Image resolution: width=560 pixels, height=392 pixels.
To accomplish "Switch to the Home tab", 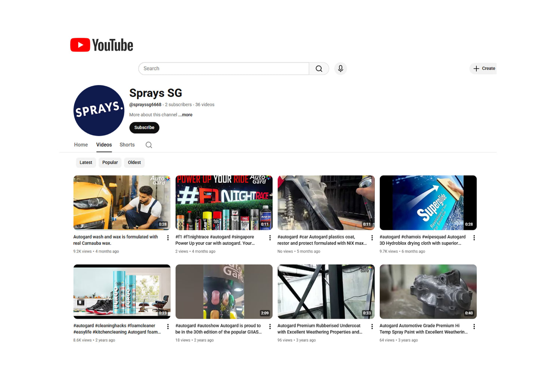I will click(81, 145).
